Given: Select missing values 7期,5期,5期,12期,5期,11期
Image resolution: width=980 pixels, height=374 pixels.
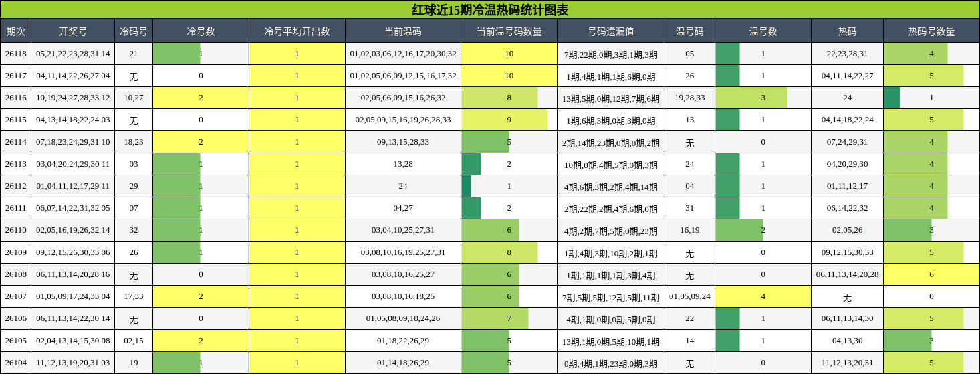Looking at the screenshot, I should pos(610,296).
